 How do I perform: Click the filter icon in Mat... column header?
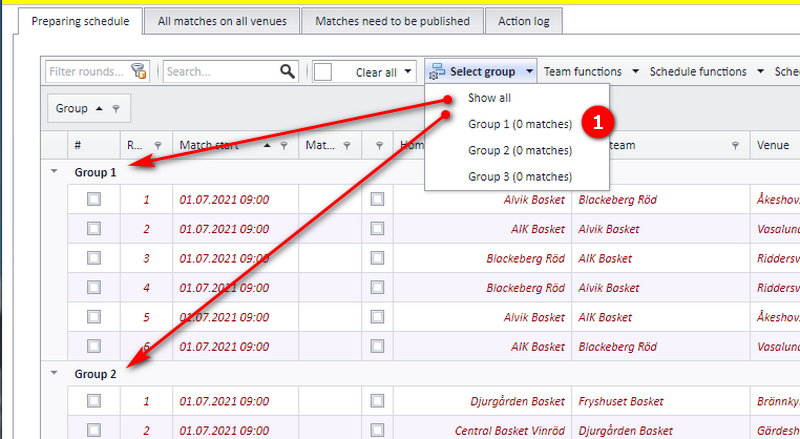[347, 145]
